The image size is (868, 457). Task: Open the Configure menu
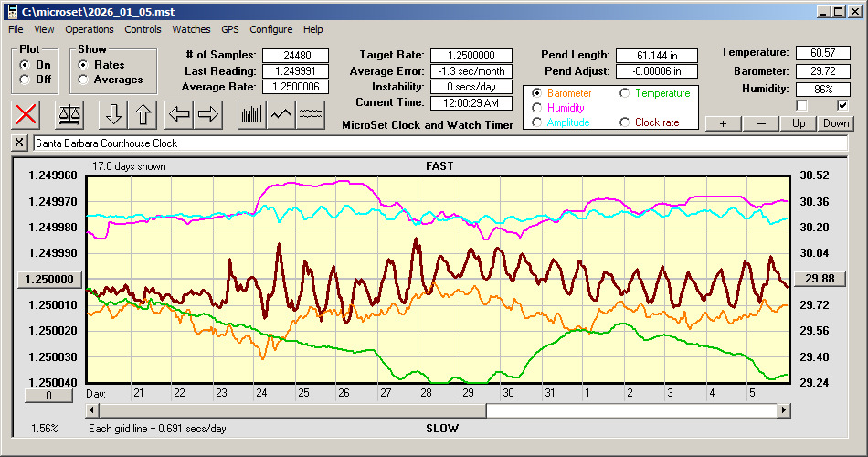[x=270, y=29]
